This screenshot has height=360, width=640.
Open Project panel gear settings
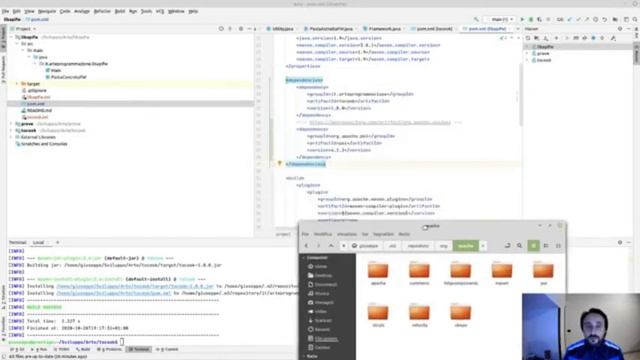241,29
